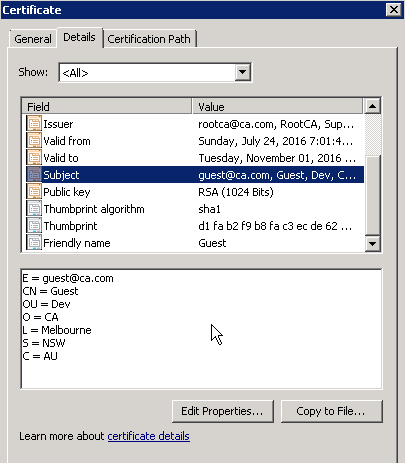Click the Copy to File button
The height and width of the screenshot is (463, 405).
(331, 411)
